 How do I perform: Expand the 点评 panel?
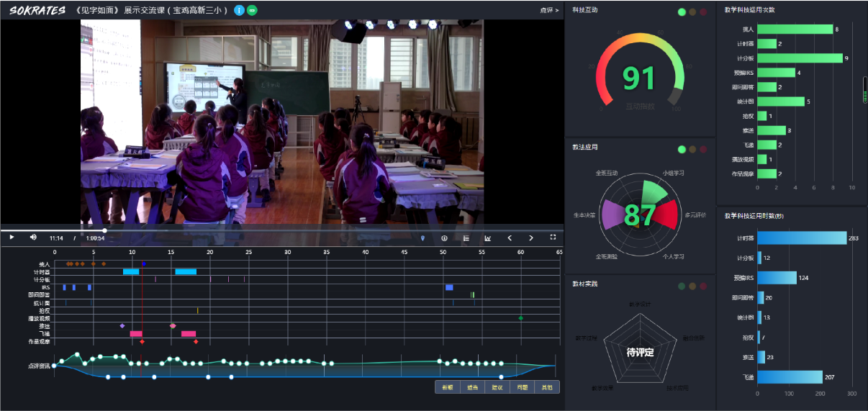click(x=549, y=11)
